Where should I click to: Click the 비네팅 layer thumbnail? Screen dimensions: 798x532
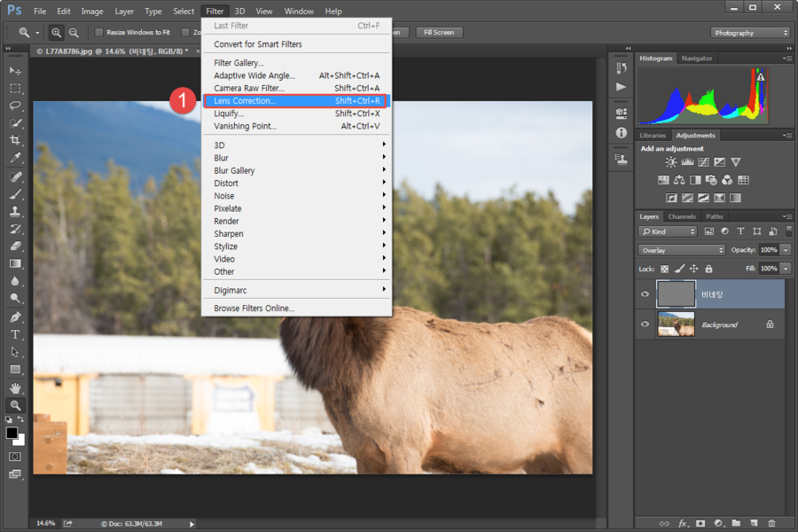tap(676, 293)
